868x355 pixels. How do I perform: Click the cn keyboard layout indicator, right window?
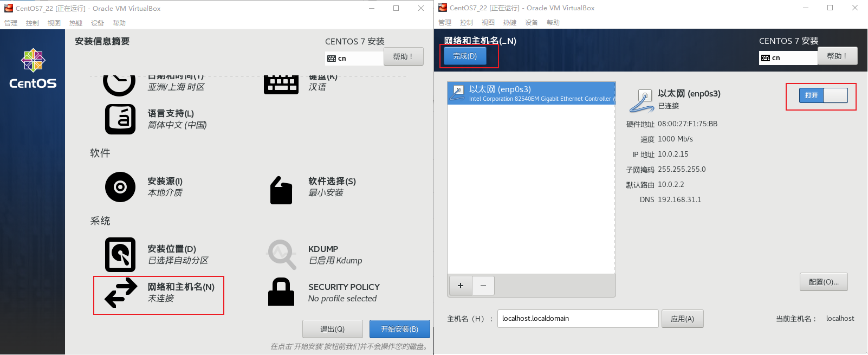coord(789,58)
